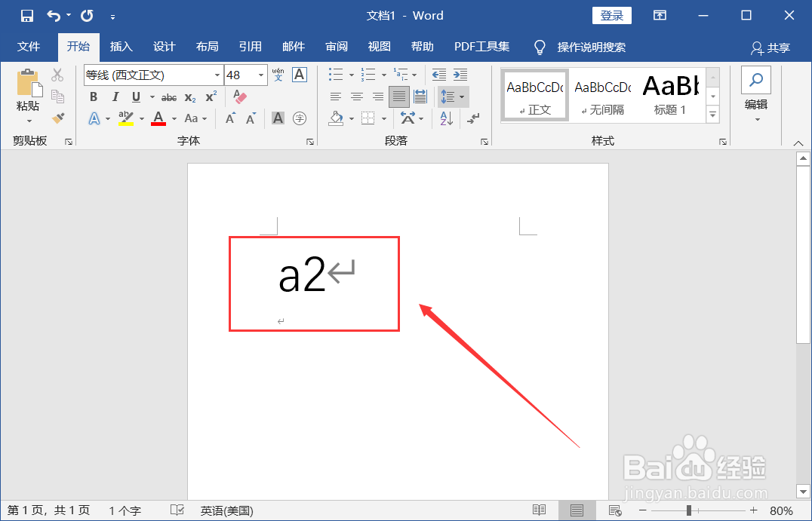The height and width of the screenshot is (521, 812).
Task: Undo the last action
Action: click(54, 16)
